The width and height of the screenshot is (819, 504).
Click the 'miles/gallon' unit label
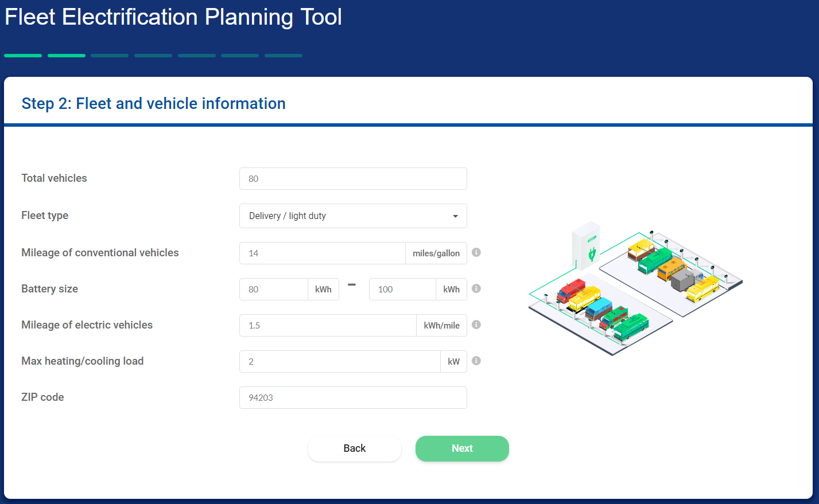[x=436, y=253]
